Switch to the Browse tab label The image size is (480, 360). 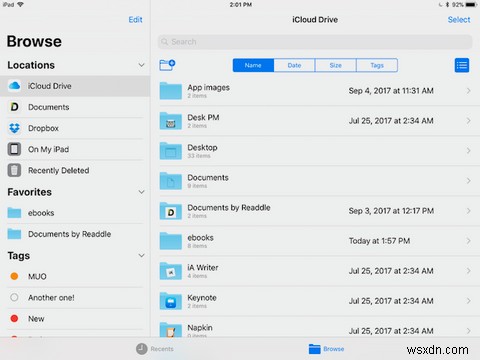(x=334, y=349)
